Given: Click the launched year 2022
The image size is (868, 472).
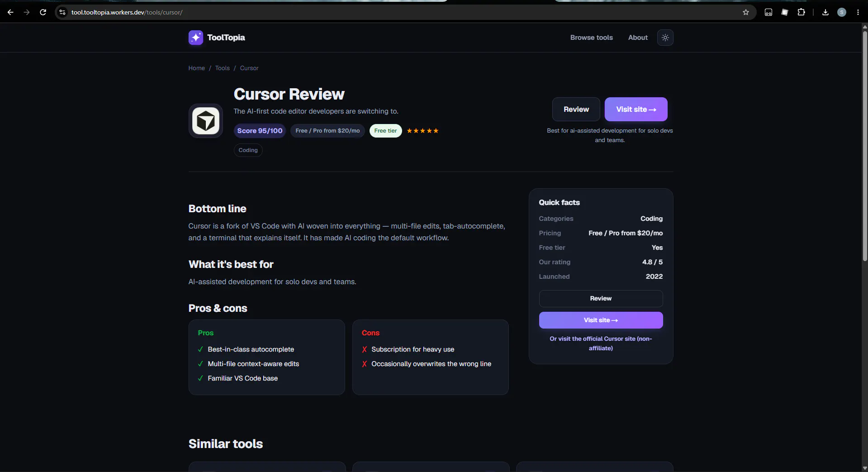Looking at the screenshot, I should 654,277.
